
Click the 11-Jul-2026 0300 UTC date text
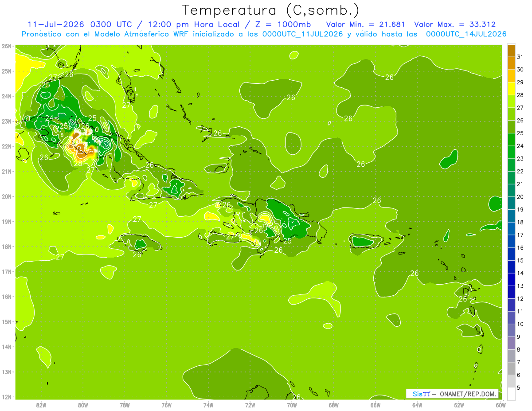pos(80,24)
